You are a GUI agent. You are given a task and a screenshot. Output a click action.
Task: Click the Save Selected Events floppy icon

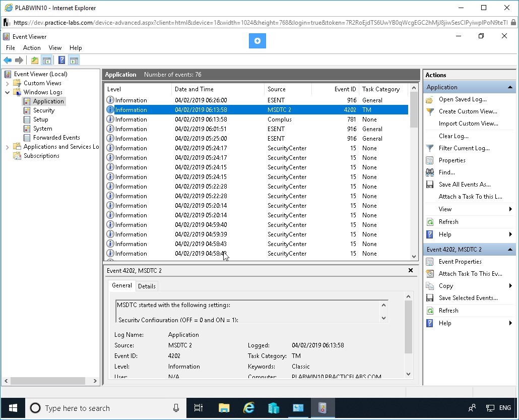pyautogui.click(x=430, y=298)
